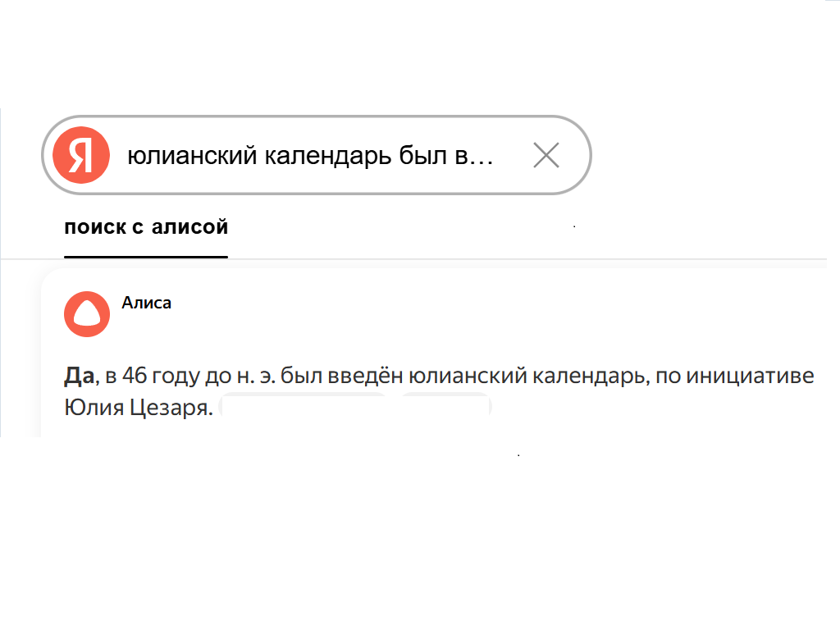The image size is (840, 630).
Task: Select the second suggestion chip after Юлия Цезаря
Action: [x=447, y=407]
